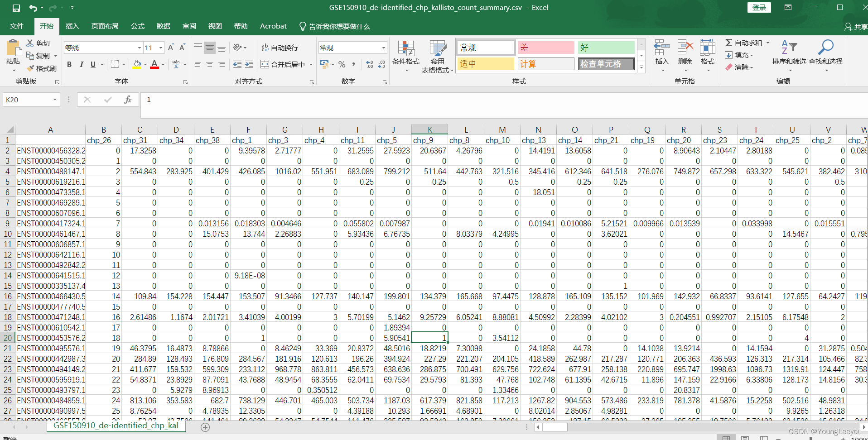Toggle align left horizontal alignment

198,64
